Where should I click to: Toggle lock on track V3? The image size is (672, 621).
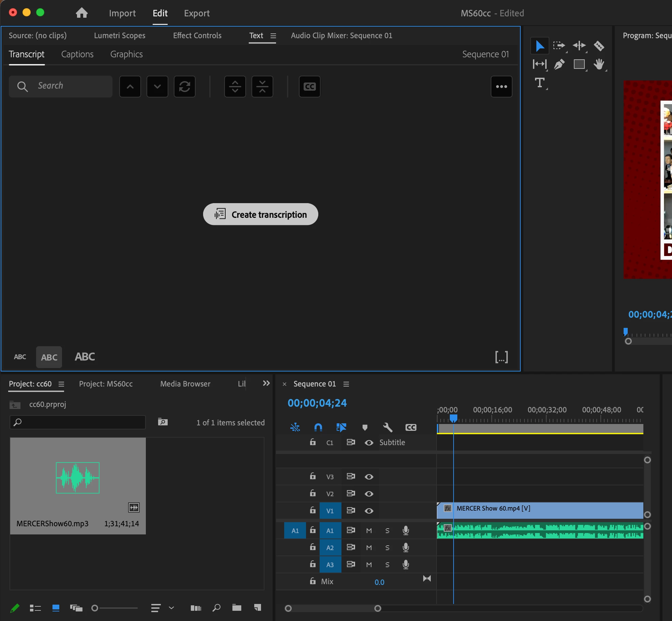coord(312,476)
